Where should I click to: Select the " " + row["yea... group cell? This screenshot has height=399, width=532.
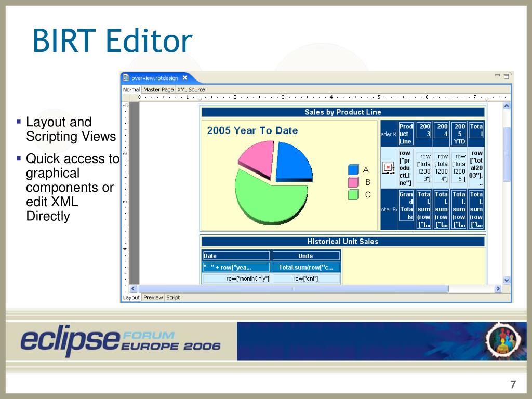point(236,268)
